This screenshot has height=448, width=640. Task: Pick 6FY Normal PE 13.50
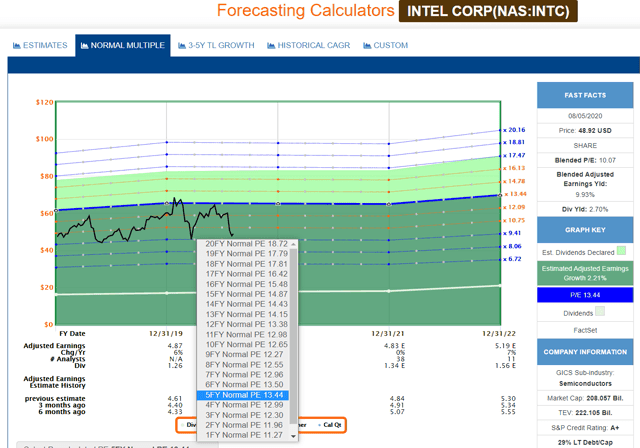(x=244, y=385)
